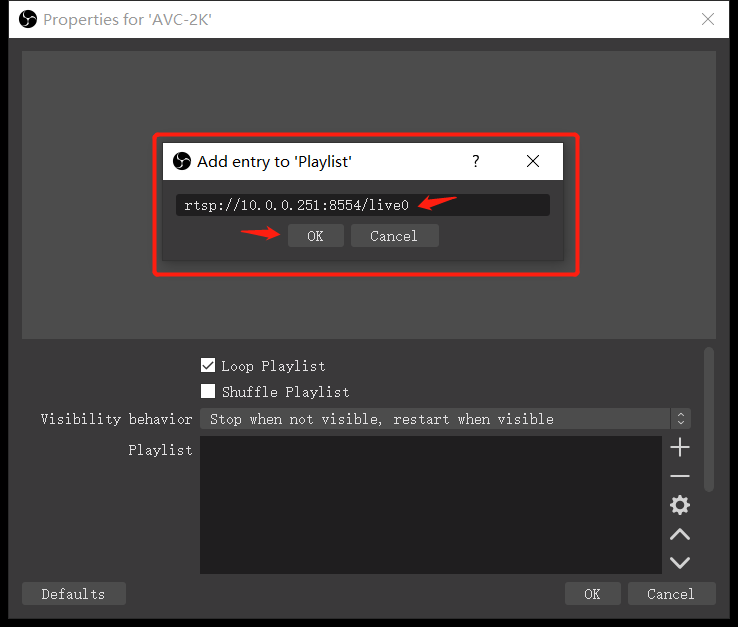Click the Playlist label
The height and width of the screenshot is (627, 738).
click(160, 450)
